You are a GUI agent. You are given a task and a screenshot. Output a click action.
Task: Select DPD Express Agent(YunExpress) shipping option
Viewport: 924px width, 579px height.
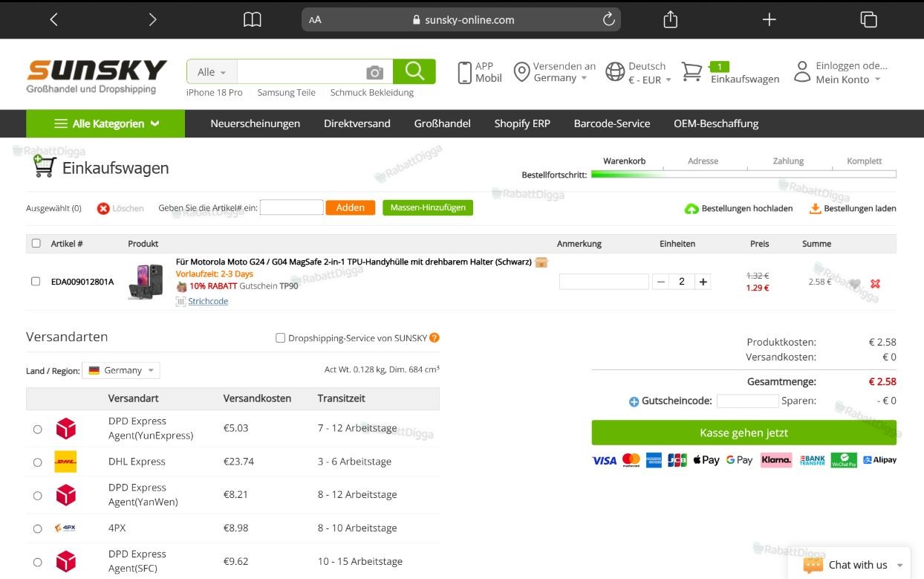(38, 429)
